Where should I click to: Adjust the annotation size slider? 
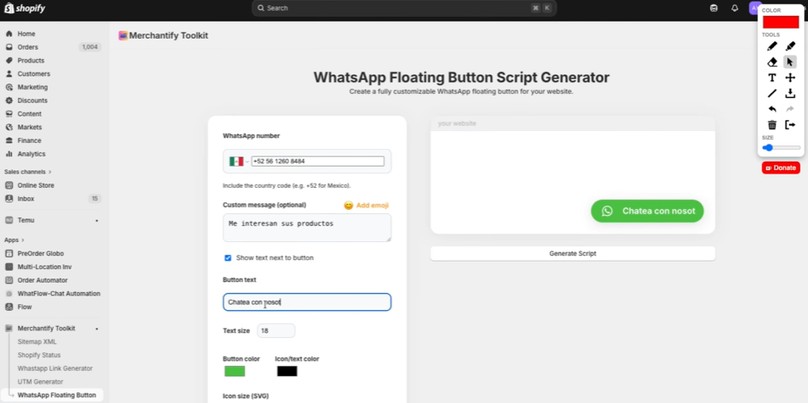click(781, 148)
